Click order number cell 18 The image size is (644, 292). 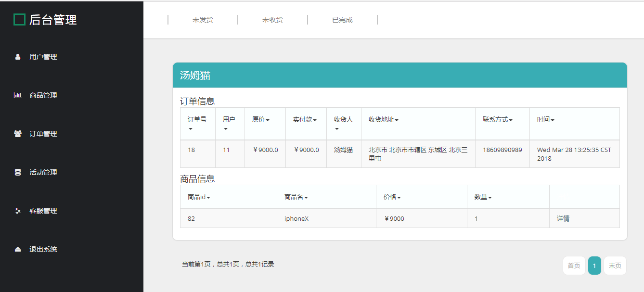[x=198, y=154]
